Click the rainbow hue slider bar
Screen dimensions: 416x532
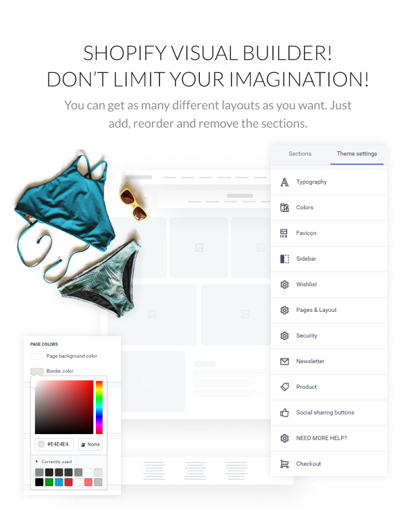[x=99, y=407]
